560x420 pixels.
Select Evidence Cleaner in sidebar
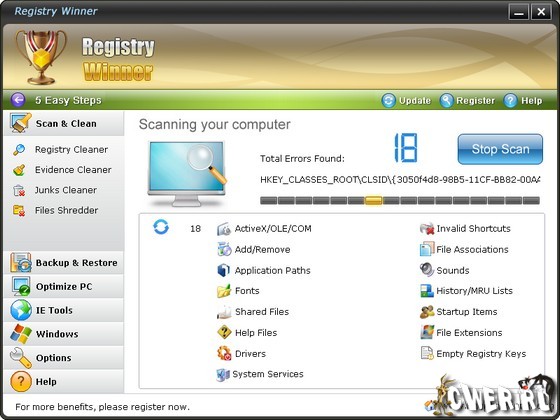(73, 170)
